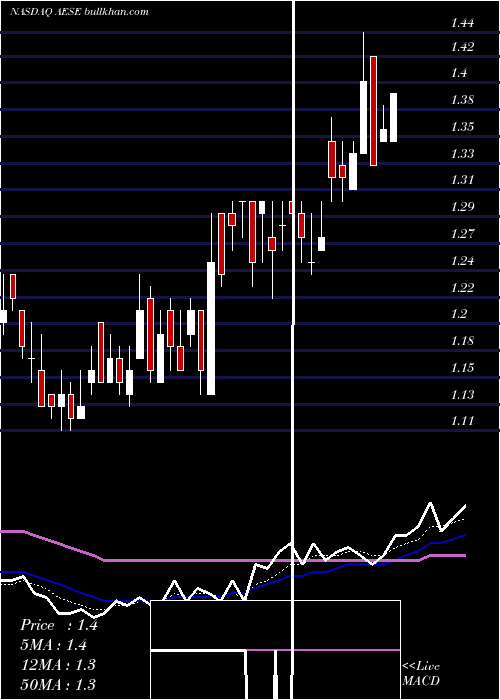Click the 1.44 price axis label
The width and height of the screenshot is (500, 700).
pos(462,24)
